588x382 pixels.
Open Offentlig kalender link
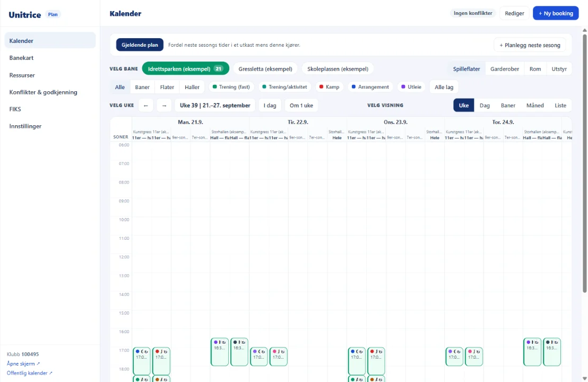click(30, 373)
